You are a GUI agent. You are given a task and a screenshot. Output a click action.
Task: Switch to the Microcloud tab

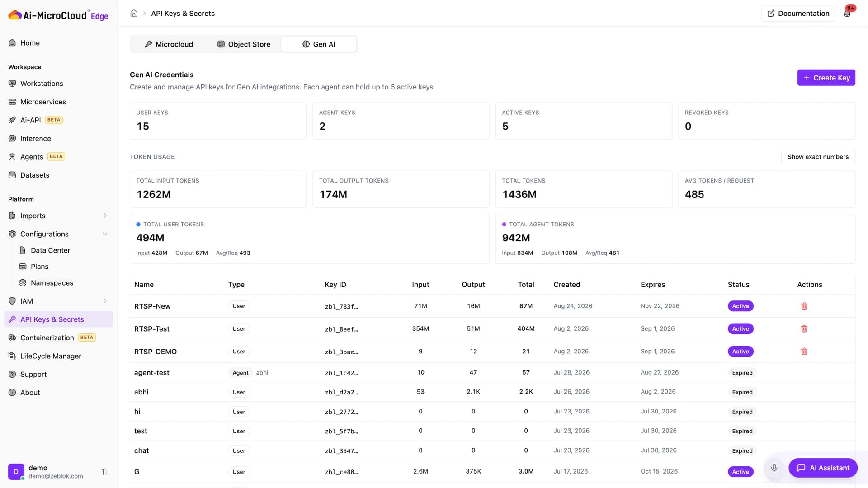tap(169, 44)
